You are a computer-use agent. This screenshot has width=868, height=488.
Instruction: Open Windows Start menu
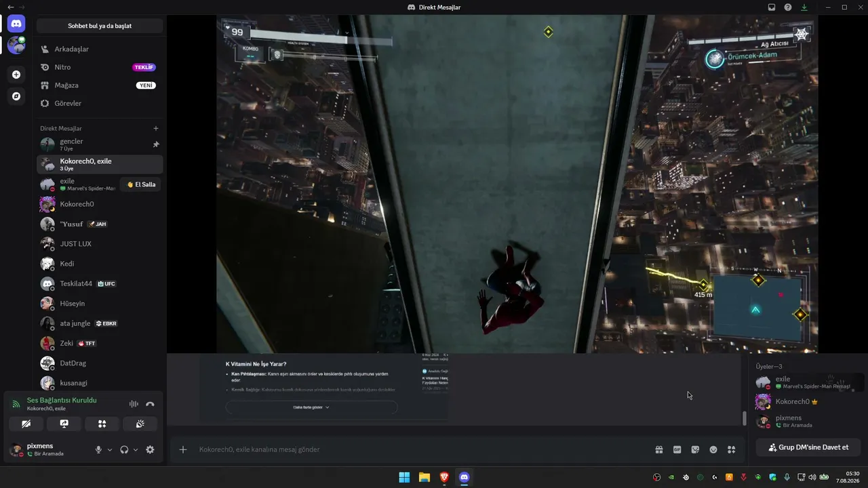tap(404, 477)
